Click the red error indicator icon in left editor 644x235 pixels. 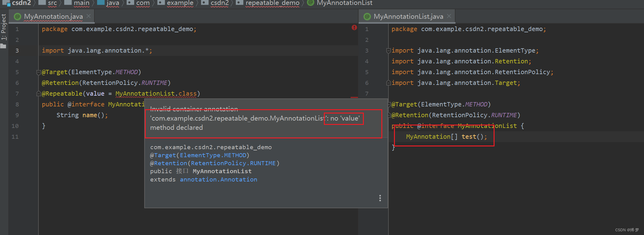click(x=354, y=27)
